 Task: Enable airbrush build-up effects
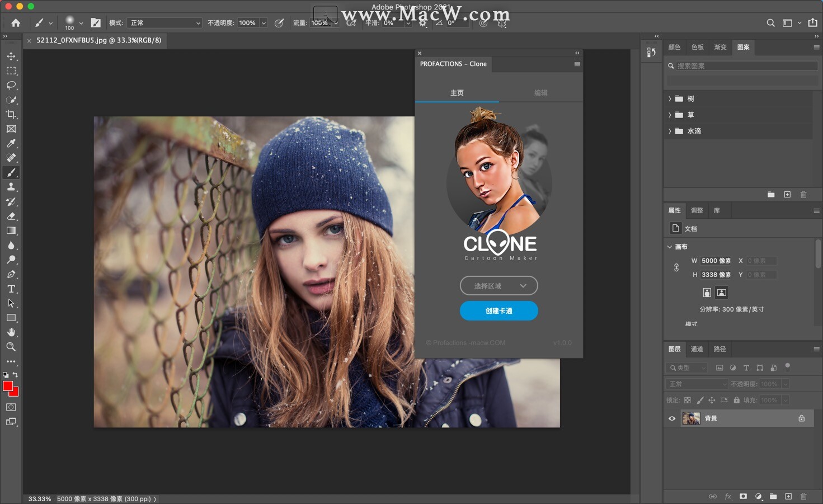(351, 23)
